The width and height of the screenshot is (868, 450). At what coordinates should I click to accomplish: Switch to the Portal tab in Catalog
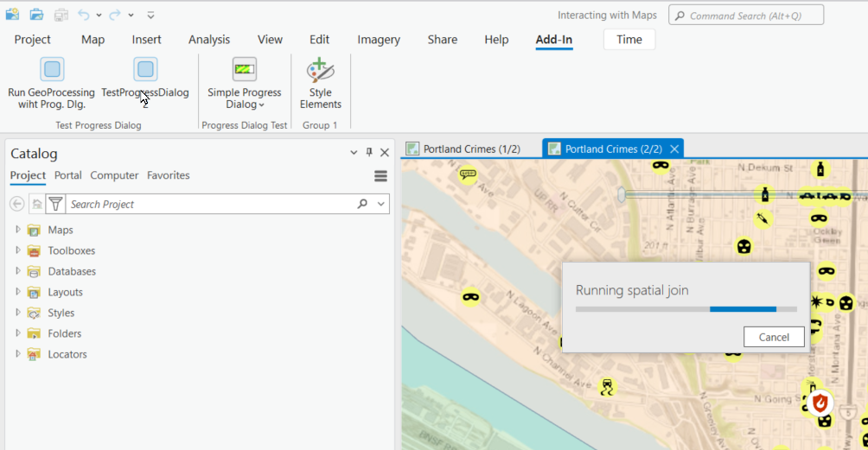click(x=68, y=175)
